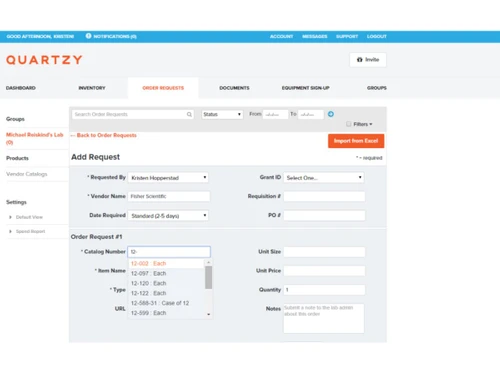Open the Requested By dropdown

click(168, 178)
